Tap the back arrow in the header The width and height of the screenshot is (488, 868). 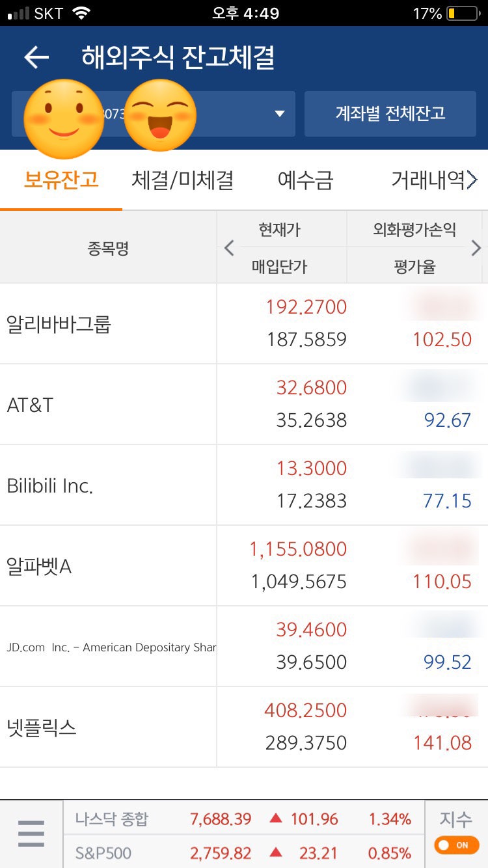click(x=36, y=57)
